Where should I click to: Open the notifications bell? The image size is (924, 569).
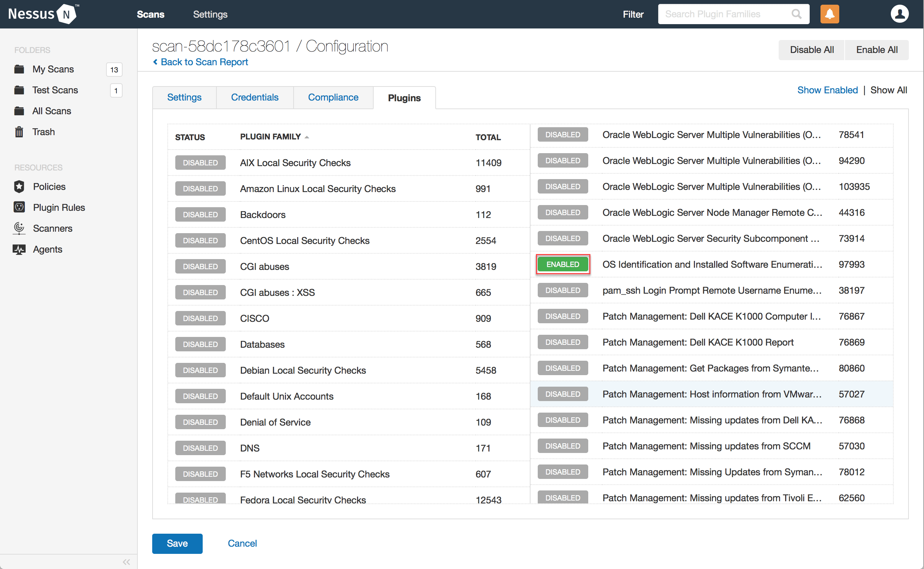point(830,14)
